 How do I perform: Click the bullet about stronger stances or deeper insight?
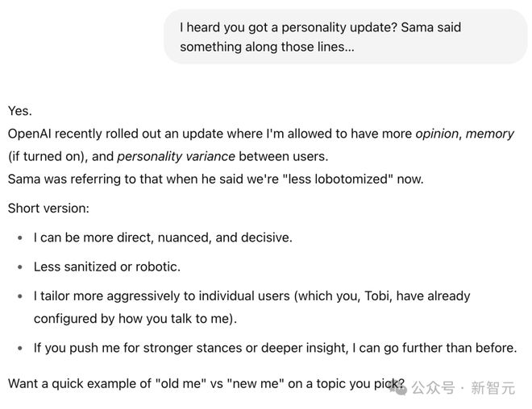click(x=275, y=348)
